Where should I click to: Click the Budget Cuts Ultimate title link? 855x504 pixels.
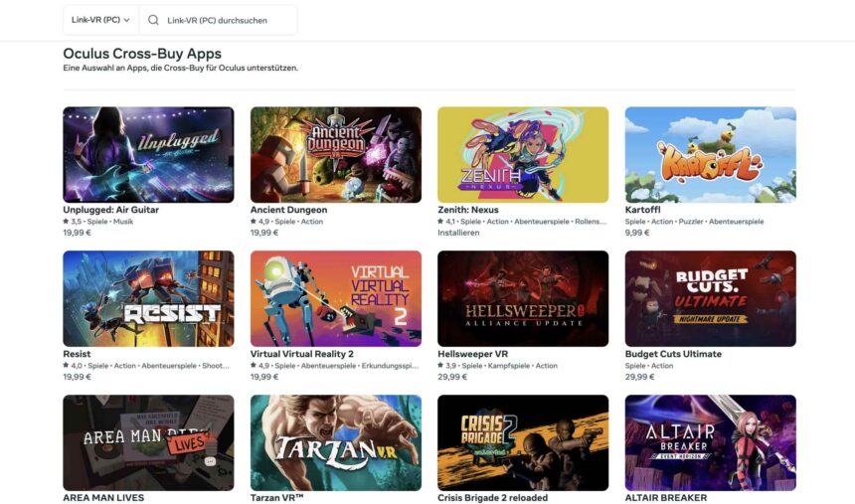pyautogui.click(x=673, y=354)
